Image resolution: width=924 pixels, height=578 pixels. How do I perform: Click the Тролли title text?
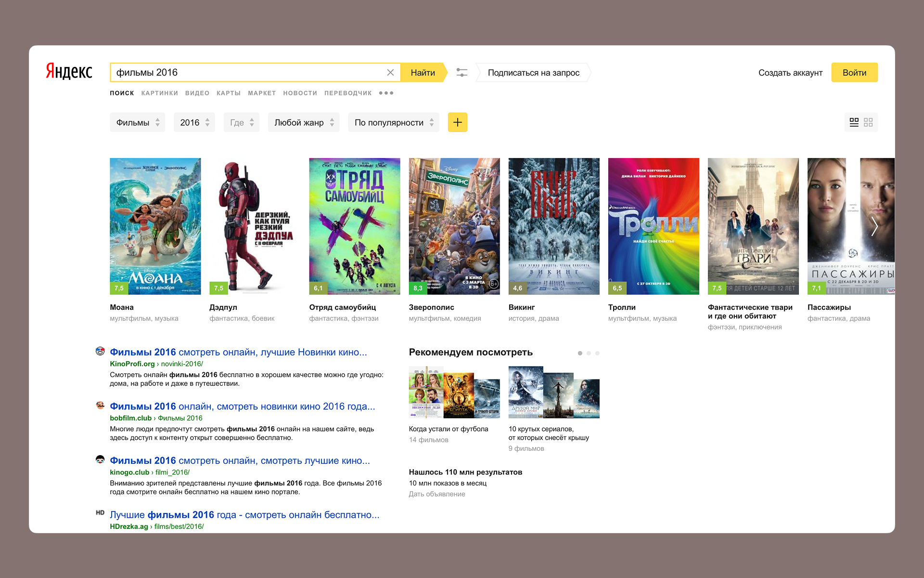[x=622, y=307]
